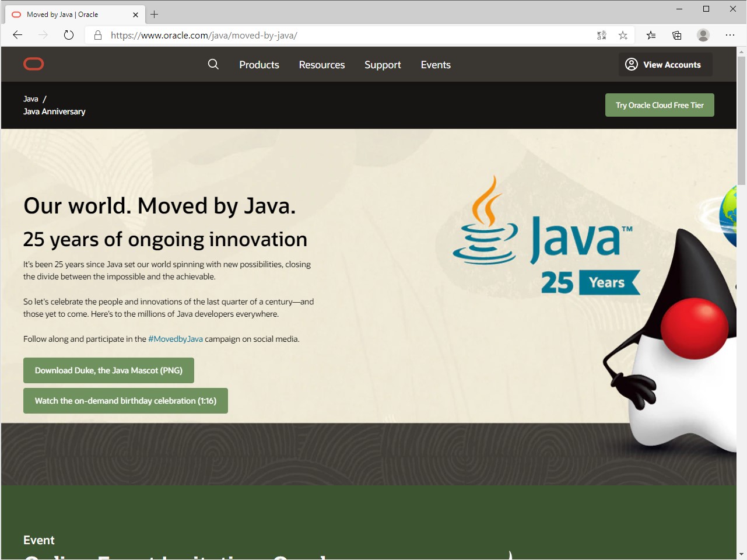Click the Java breadcrumb link
The image size is (747, 560).
30,99
